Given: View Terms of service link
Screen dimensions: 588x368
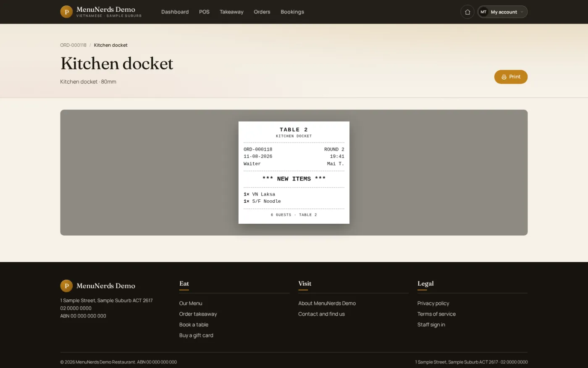Looking at the screenshot, I should click(436, 314).
